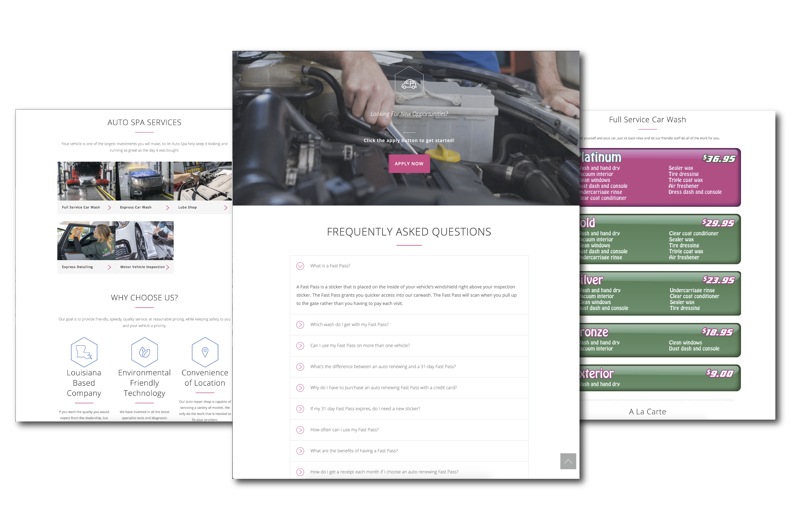This screenshot has height=513, width=812.
Task: Click the arrow beside Motor Vehicle Inspection
Action: [x=168, y=267]
